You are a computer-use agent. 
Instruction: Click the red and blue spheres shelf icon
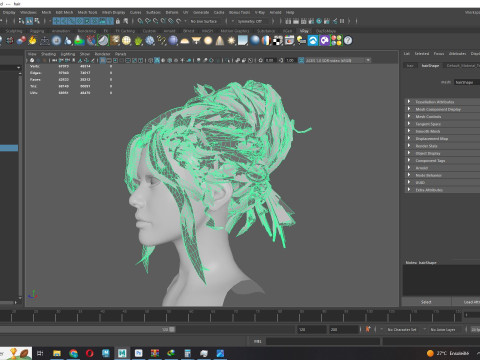pos(21,40)
